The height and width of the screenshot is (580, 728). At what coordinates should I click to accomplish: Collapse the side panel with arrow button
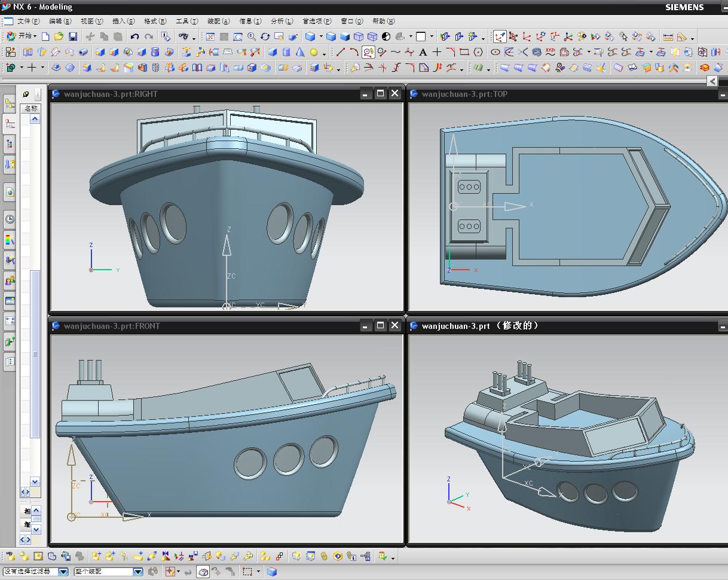click(712, 81)
